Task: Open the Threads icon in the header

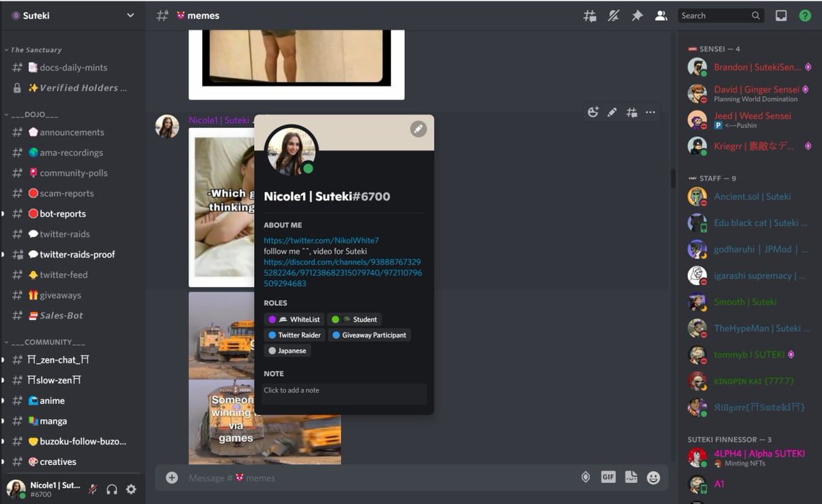Action: (x=590, y=16)
